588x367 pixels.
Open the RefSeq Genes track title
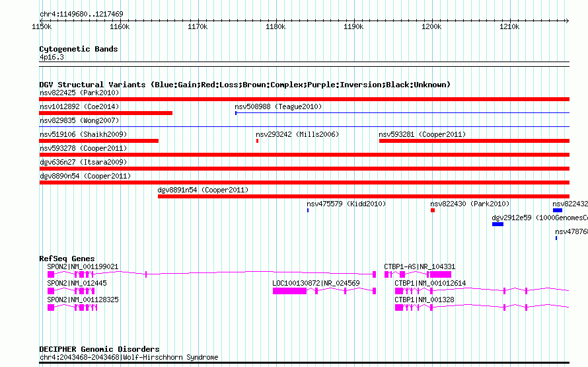tap(67, 259)
